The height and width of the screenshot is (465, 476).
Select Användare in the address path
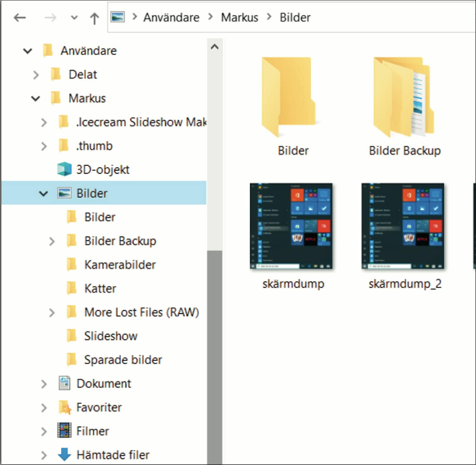coord(171,17)
